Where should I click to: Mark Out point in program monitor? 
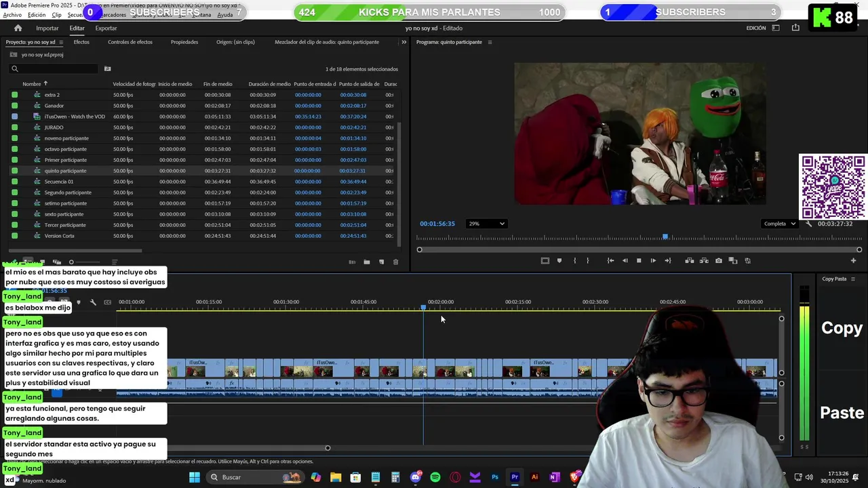(588, 261)
